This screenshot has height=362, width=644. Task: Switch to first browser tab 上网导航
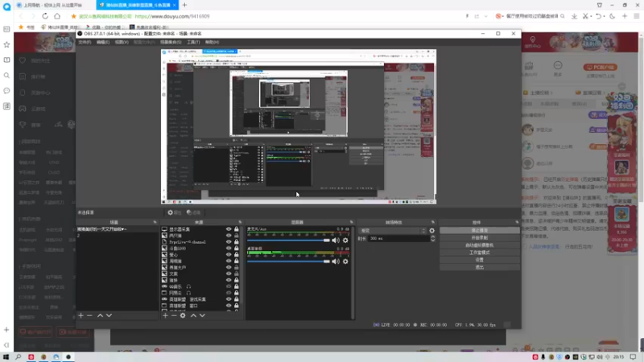(x=53, y=5)
